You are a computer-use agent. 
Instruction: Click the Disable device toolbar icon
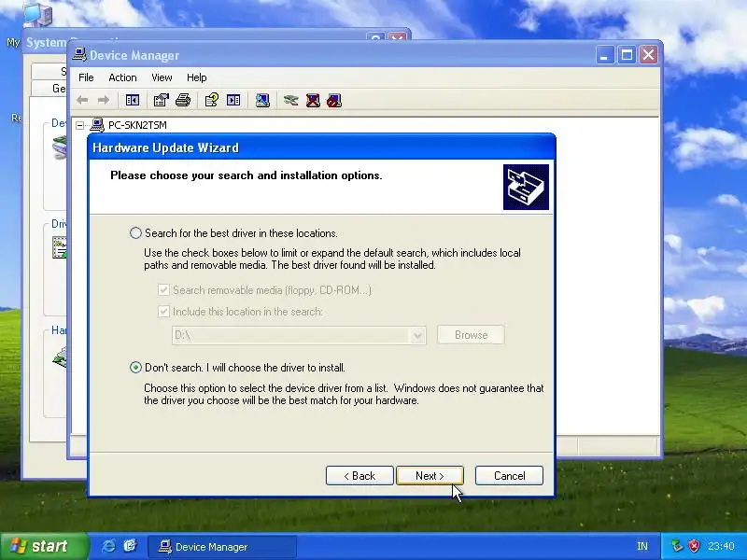[x=334, y=100]
